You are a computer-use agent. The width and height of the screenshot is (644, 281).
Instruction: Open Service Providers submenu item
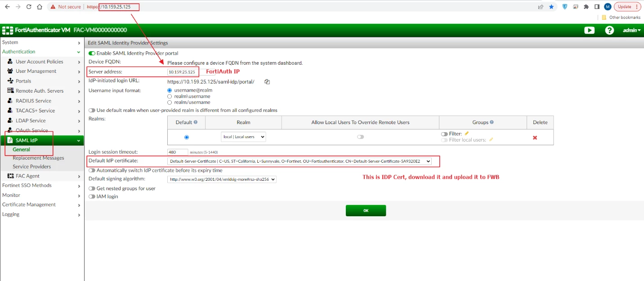point(31,166)
